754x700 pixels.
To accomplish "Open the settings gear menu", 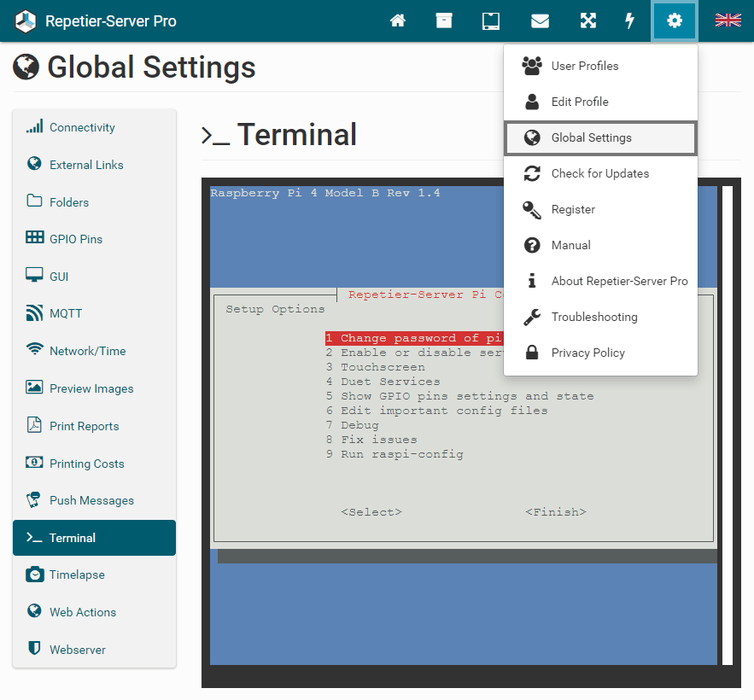I will [x=675, y=20].
